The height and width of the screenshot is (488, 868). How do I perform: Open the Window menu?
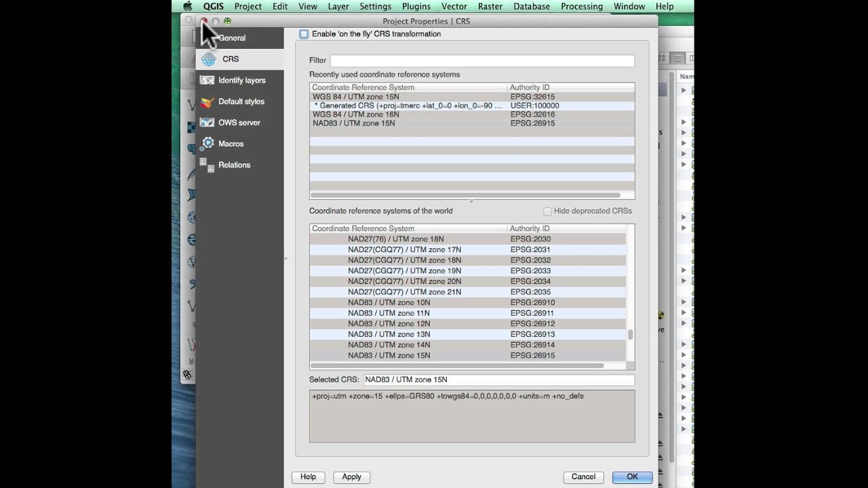click(629, 6)
